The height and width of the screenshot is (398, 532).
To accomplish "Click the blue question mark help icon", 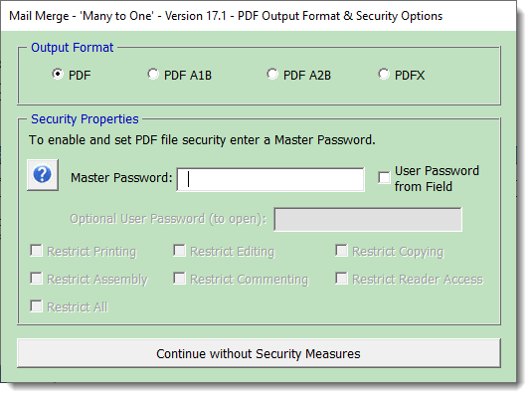I will pos(43,175).
